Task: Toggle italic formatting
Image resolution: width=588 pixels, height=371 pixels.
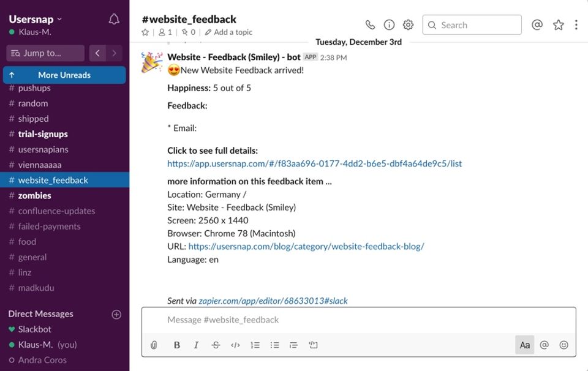Action: tap(196, 345)
